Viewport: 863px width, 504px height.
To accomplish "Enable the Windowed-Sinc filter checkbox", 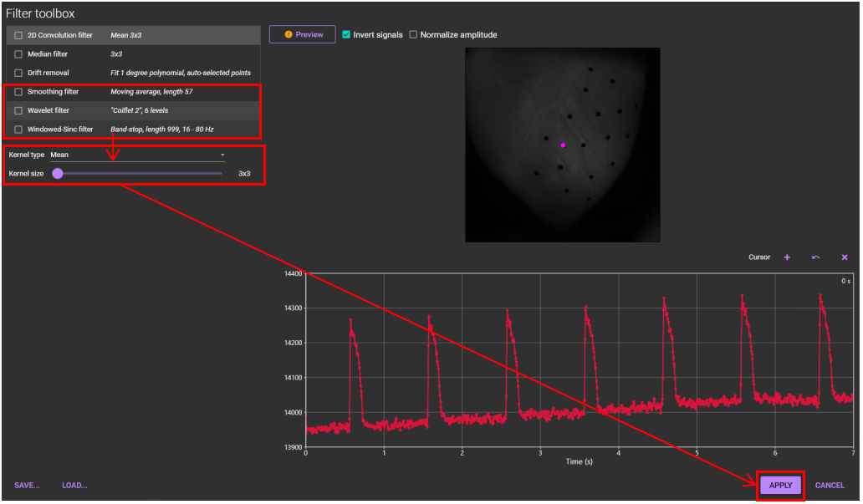I will pos(18,130).
